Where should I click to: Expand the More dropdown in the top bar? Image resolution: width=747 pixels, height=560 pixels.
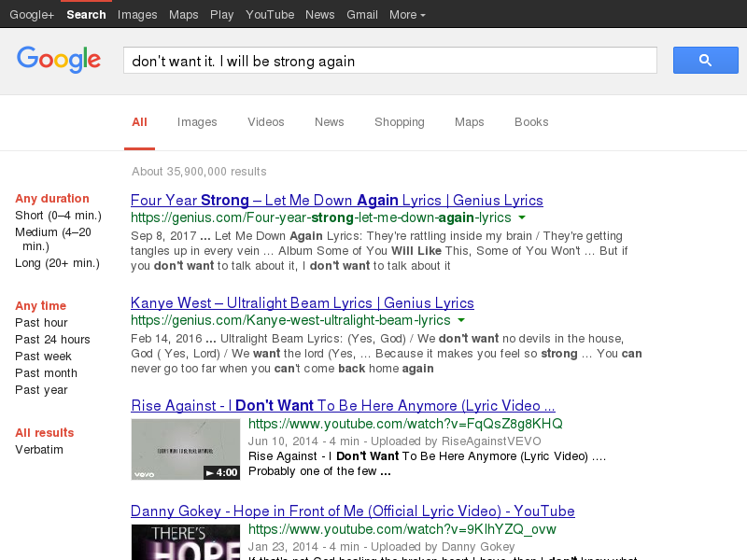pyautogui.click(x=407, y=15)
